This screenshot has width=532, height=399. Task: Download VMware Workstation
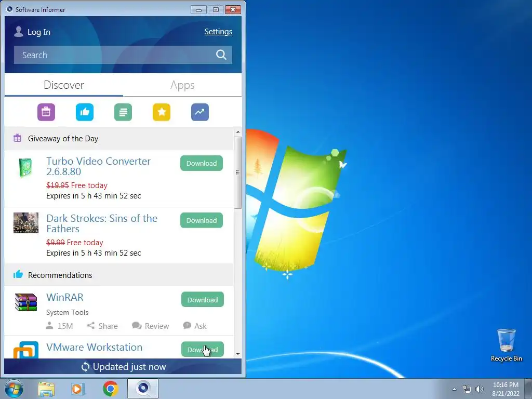coord(203,350)
